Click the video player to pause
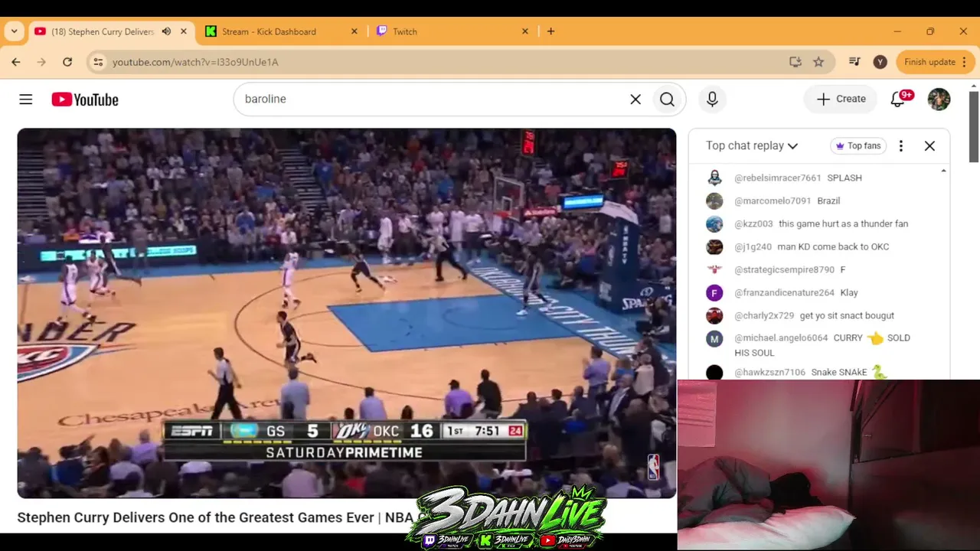The image size is (980, 551). pyautogui.click(x=347, y=313)
